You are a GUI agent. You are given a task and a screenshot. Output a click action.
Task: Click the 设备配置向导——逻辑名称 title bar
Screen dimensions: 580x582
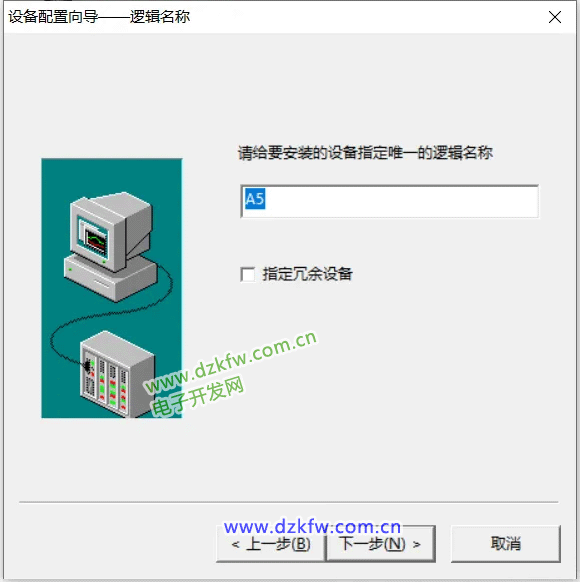99,17
